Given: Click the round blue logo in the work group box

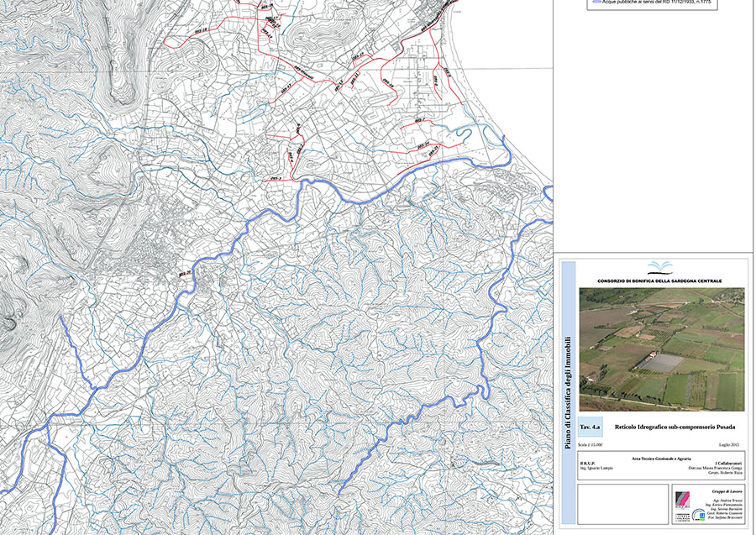Looking at the screenshot, I should (x=699, y=515).
